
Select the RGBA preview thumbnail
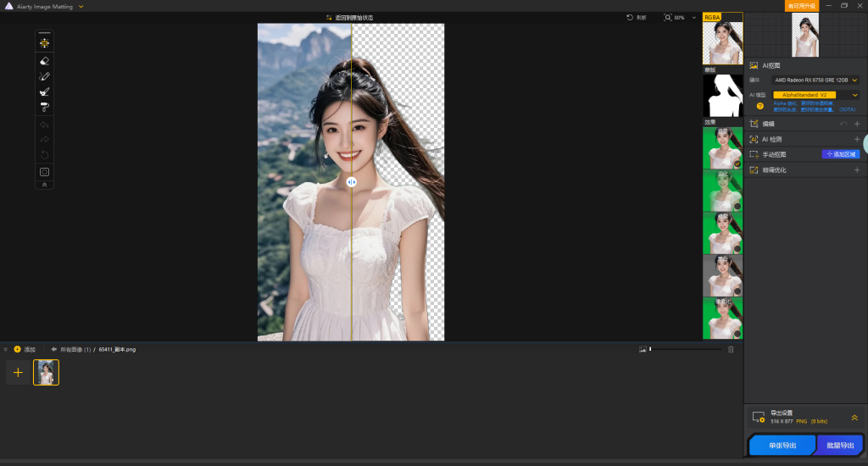coord(722,42)
